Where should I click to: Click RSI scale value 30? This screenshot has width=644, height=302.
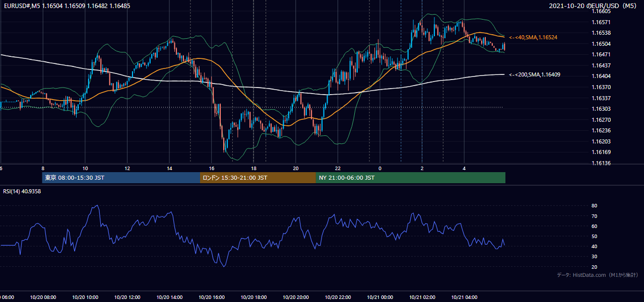point(594,257)
